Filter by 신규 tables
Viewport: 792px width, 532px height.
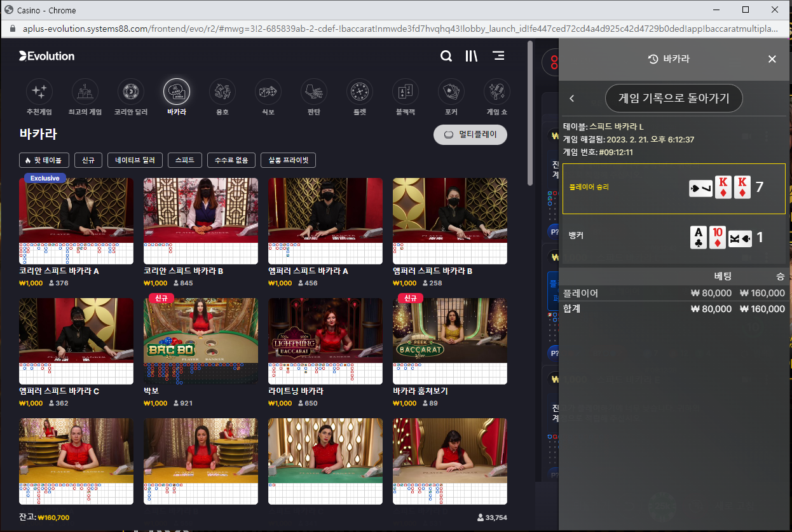pyautogui.click(x=88, y=160)
